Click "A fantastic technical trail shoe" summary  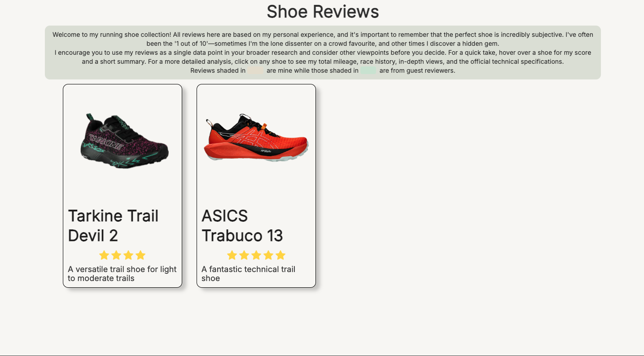pyautogui.click(x=248, y=274)
